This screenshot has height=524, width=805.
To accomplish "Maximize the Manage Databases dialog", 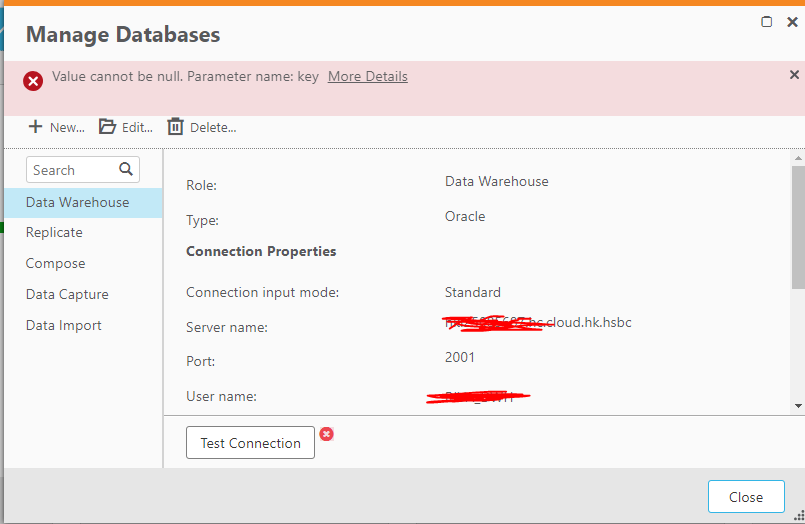I will click(x=767, y=22).
